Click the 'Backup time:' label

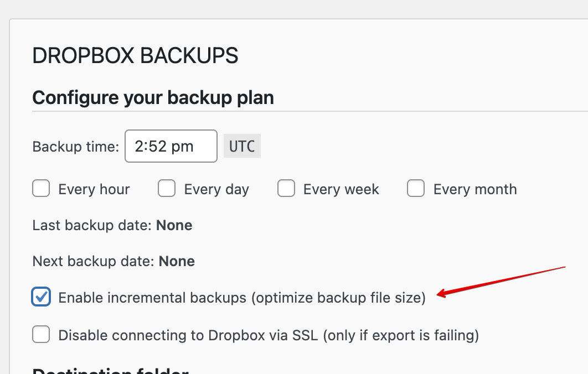coord(76,147)
